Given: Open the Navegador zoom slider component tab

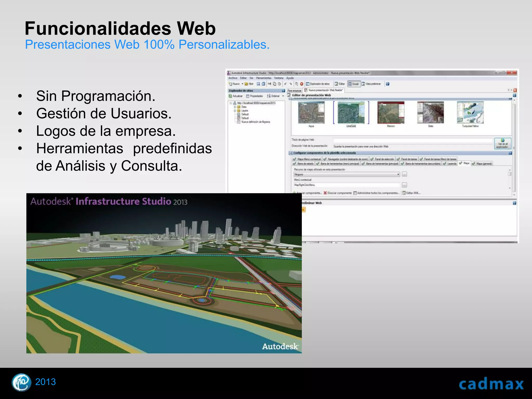Looking at the screenshot, I should tap(346, 159).
